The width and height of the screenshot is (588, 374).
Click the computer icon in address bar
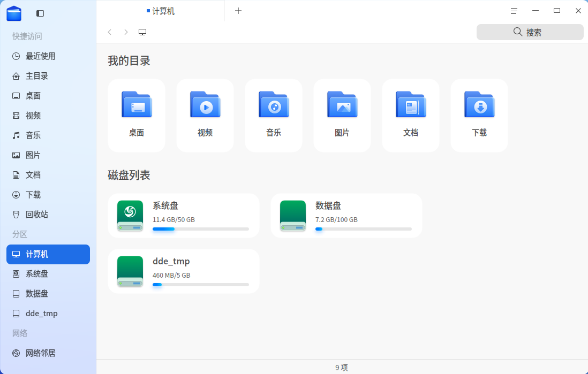click(142, 32)
